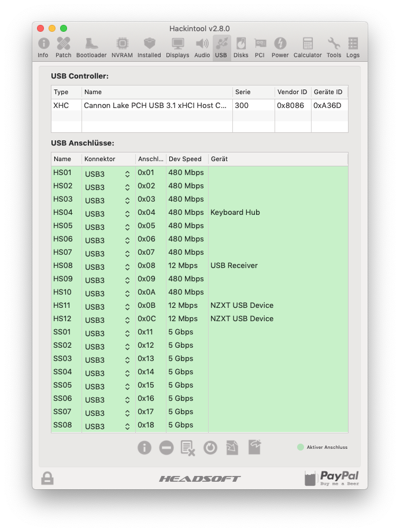Select the HS02 port row
The width and height of the screenshot is (400, 532).
(x=199, y=186)
